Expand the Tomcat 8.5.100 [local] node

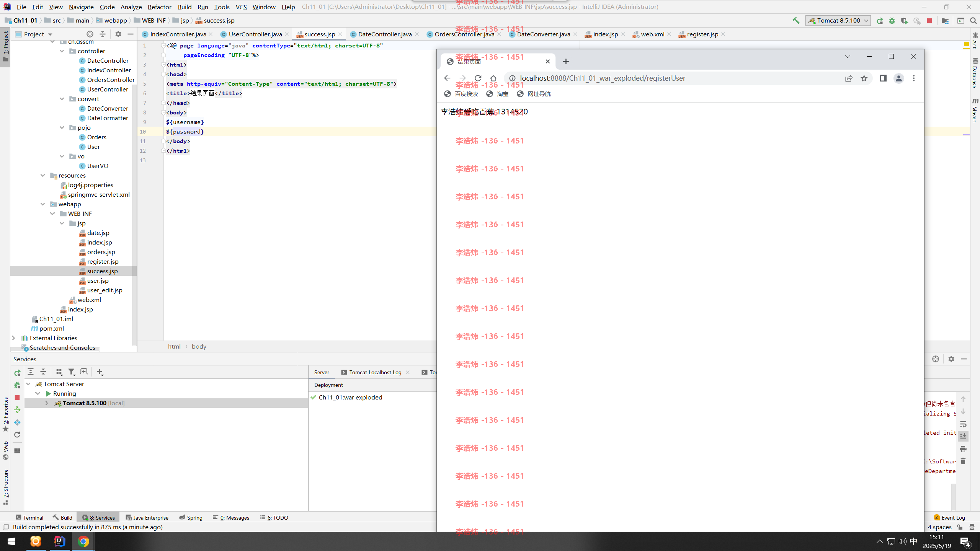pos(47,403)
